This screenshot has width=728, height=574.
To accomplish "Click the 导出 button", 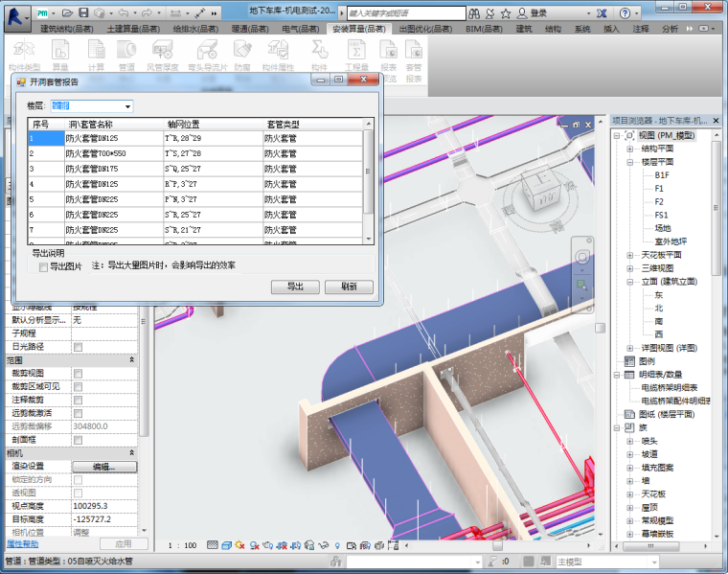I will coord(295,287).
